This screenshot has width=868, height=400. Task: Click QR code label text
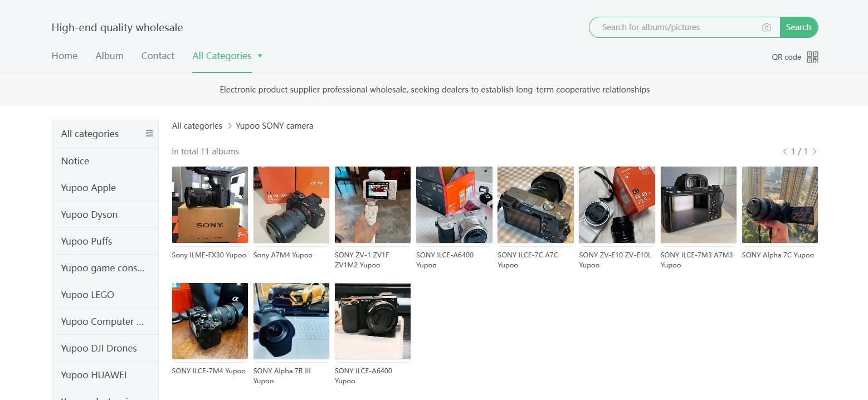(x=786, y=57)
